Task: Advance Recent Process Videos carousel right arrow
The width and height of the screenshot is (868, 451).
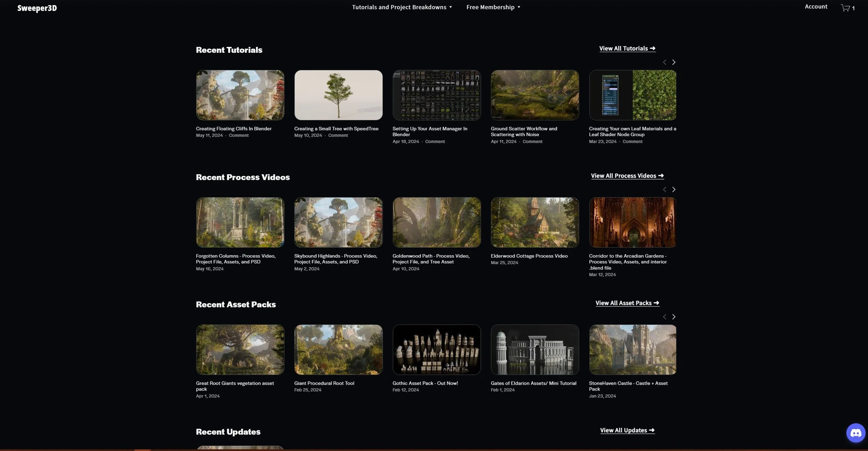Action: [674, 190]
